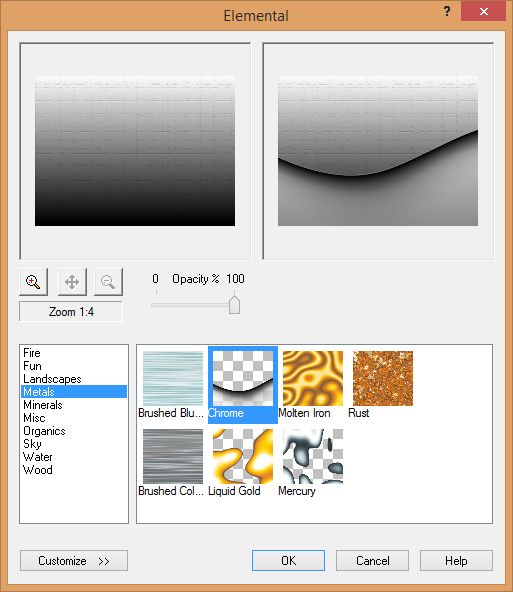This screenshot has height=592, width=513.
Task: Choose the Brushed Blue texture thumbnail
Action: (x=173, y=378)
